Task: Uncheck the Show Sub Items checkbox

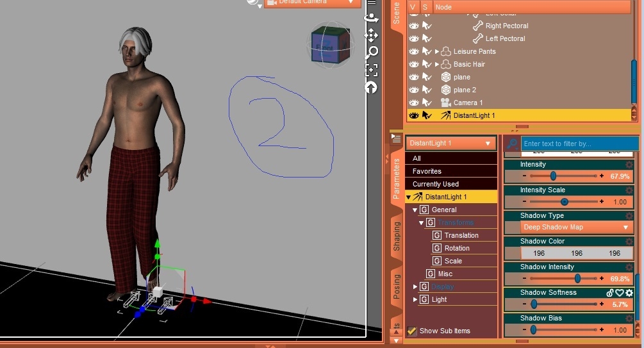Action: 411,330
